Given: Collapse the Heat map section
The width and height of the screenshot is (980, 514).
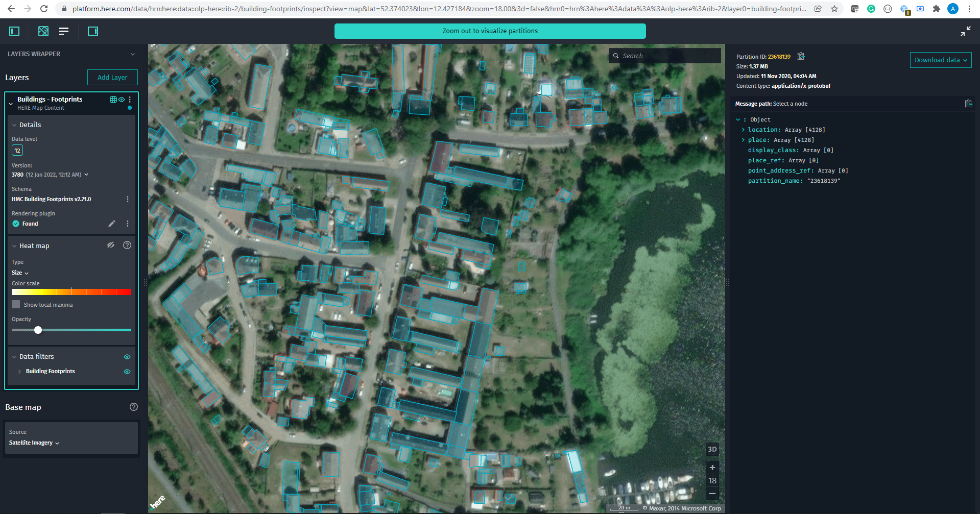Looking at the screenshot, I should [14, 246].
